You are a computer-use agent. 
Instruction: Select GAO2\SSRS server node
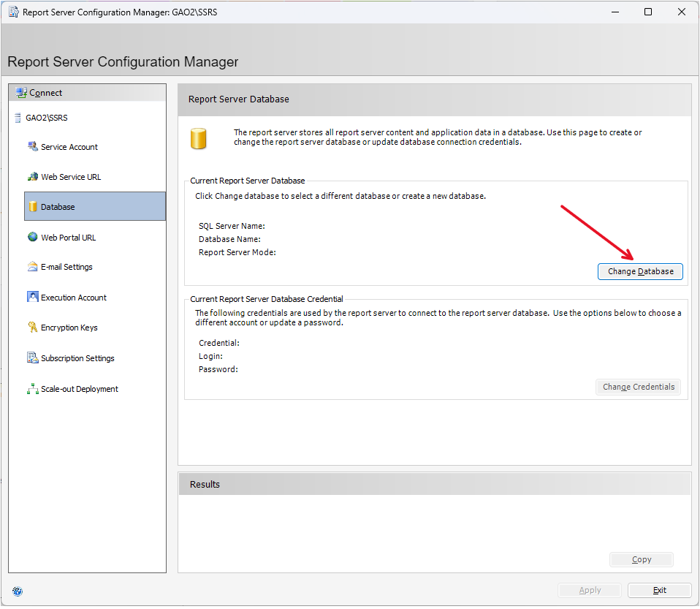[47, 118]
